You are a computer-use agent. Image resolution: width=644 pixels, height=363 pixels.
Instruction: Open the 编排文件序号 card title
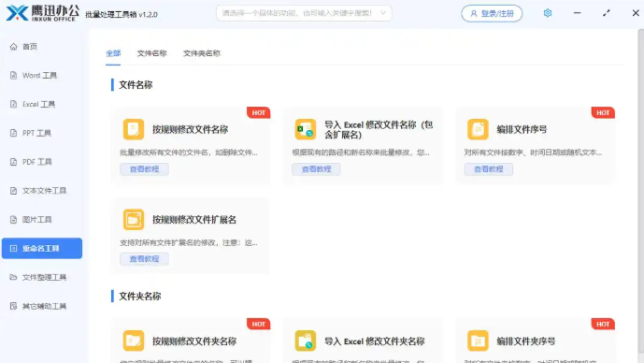tap(522, 129)
